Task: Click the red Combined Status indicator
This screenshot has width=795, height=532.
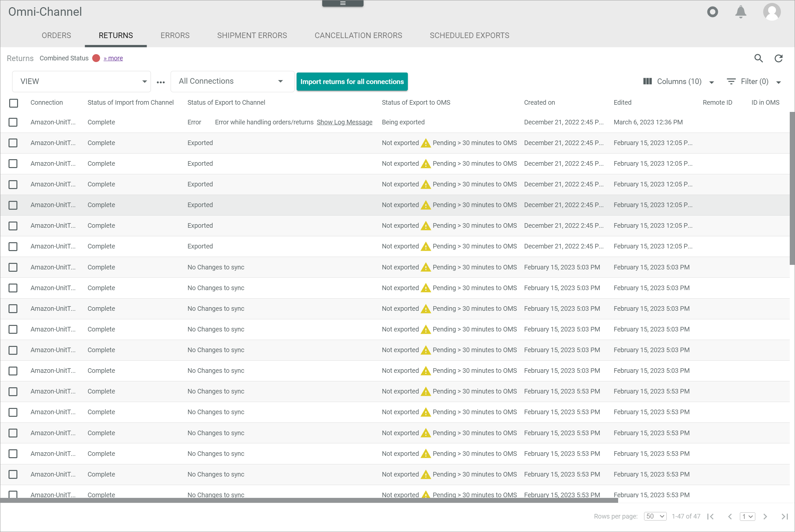Action: (96, 58)
